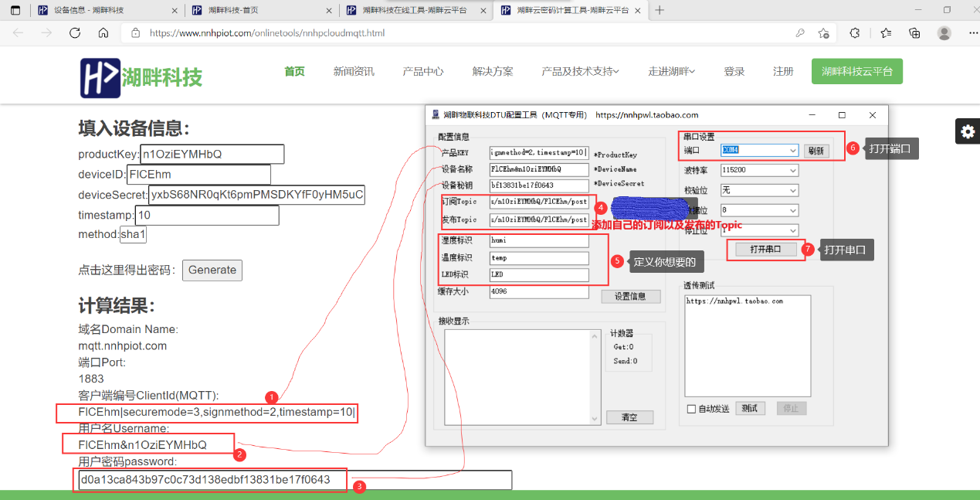Open the collections icon in toolbar
The width and height of the screenshot is (980, 500).
tap(914, 33)
